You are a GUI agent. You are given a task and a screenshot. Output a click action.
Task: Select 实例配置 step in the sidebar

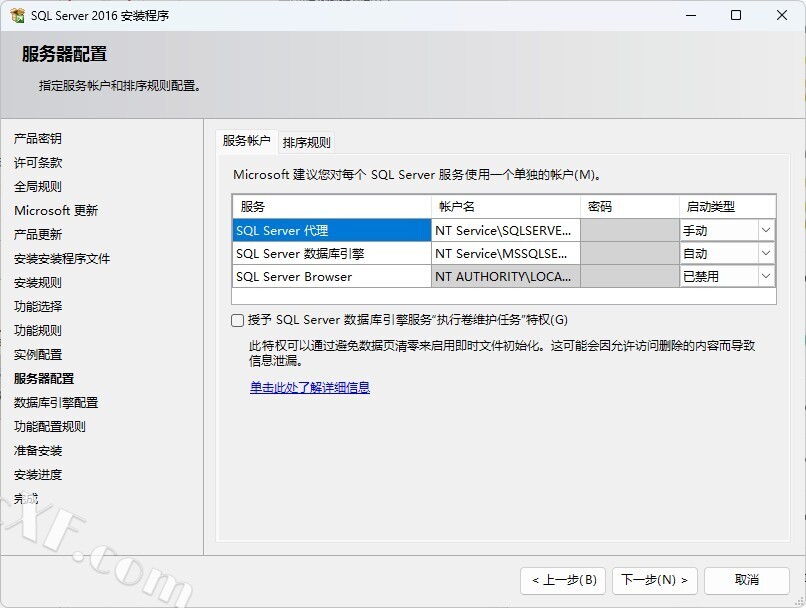[x=38, y=355]
